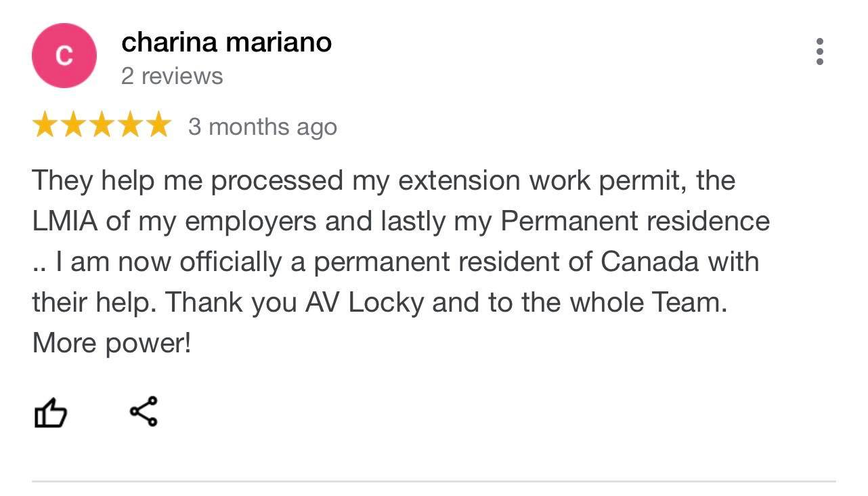Select the third yellow rating star
Image resolution: width=868 pixels, height=496 pixels.
102,125
